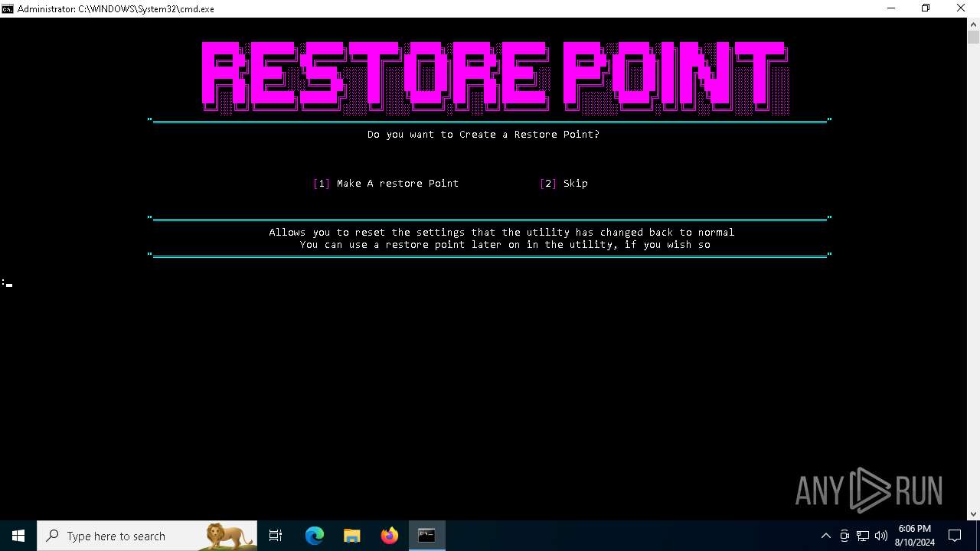This screenshot has height=551, width=980.
Task: Click the scrollbar down arrow
Action: [973, 514]
